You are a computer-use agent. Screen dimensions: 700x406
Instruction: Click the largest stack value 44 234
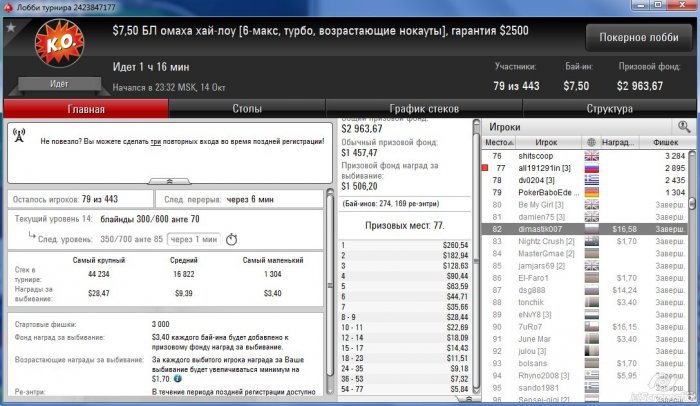click(99, 274)
